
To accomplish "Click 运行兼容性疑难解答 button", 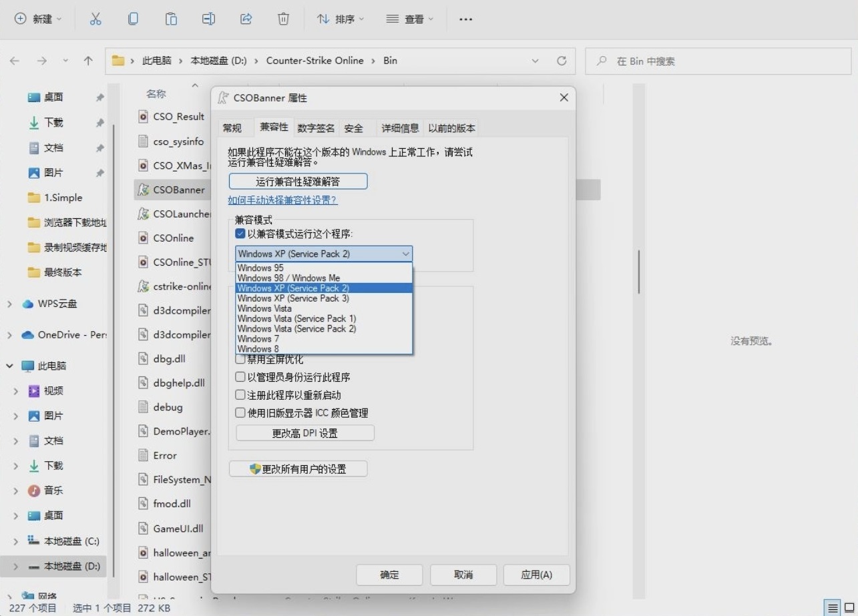I will [x=298, y=182].
